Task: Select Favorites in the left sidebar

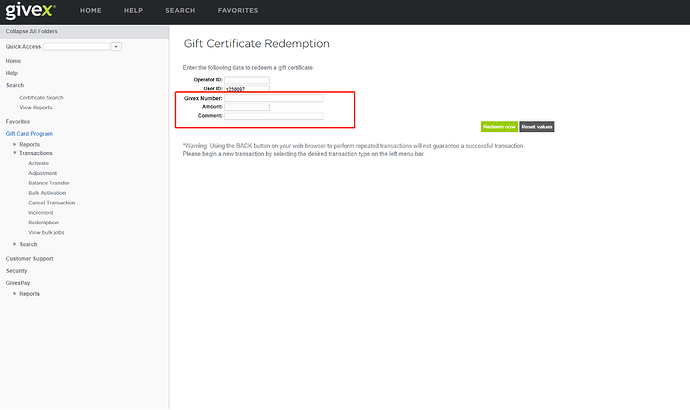Action: click(18, 121)
